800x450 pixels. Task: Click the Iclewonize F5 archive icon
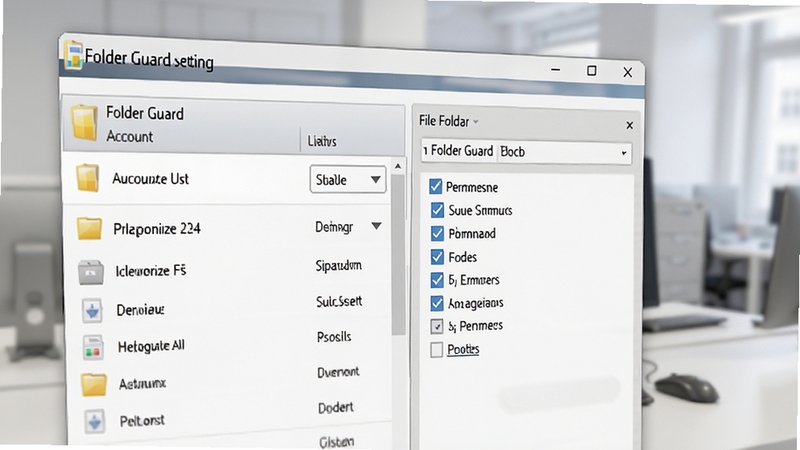tap(91, 271)
